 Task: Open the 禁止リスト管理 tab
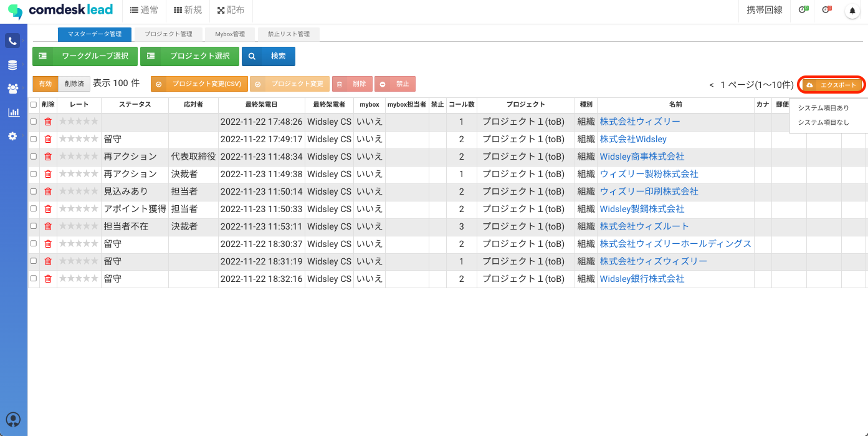[289, 34]
